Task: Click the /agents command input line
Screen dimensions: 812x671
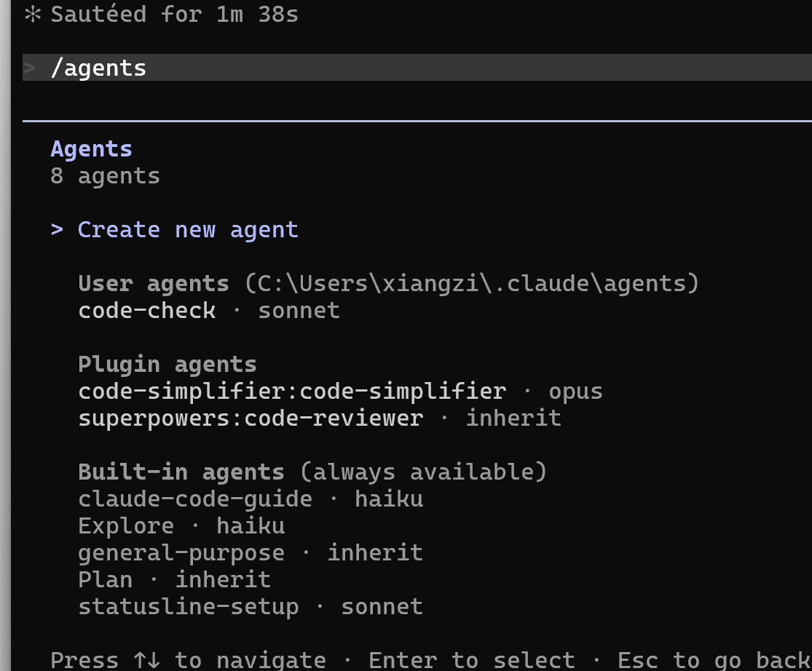Action: [x=417, y=68]
